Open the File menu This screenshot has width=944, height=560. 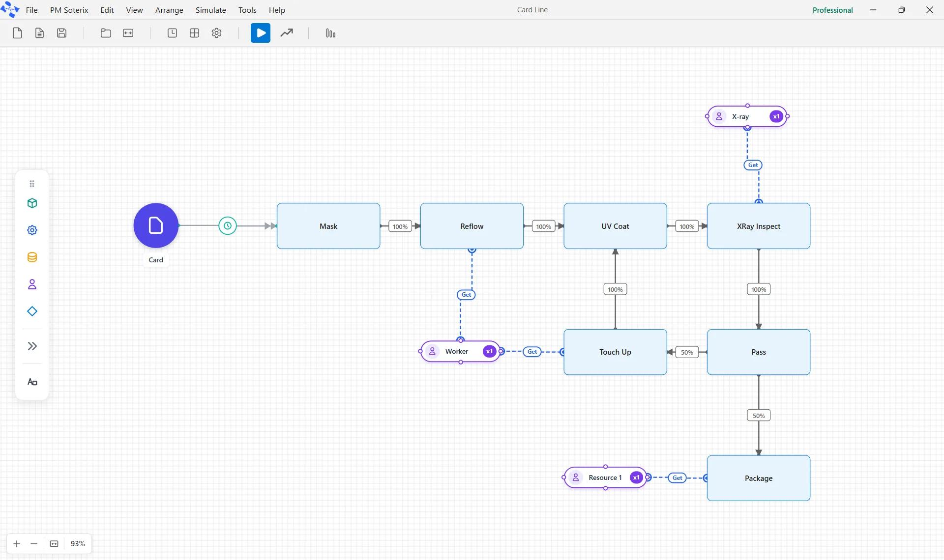tap(31, 10)
